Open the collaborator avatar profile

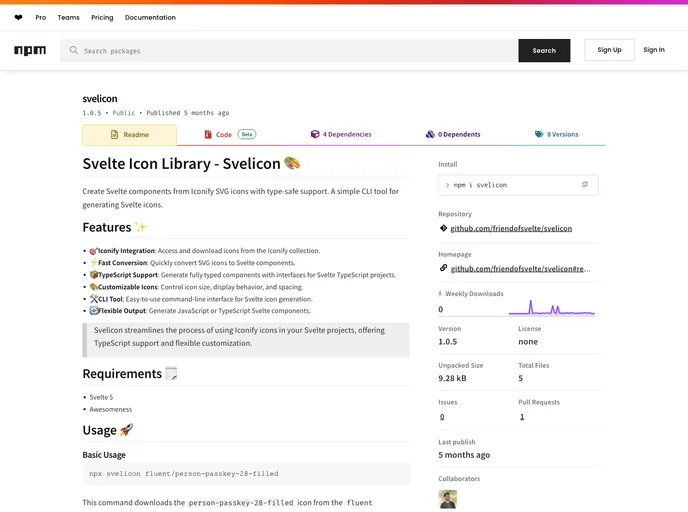[x=448, y=499]
